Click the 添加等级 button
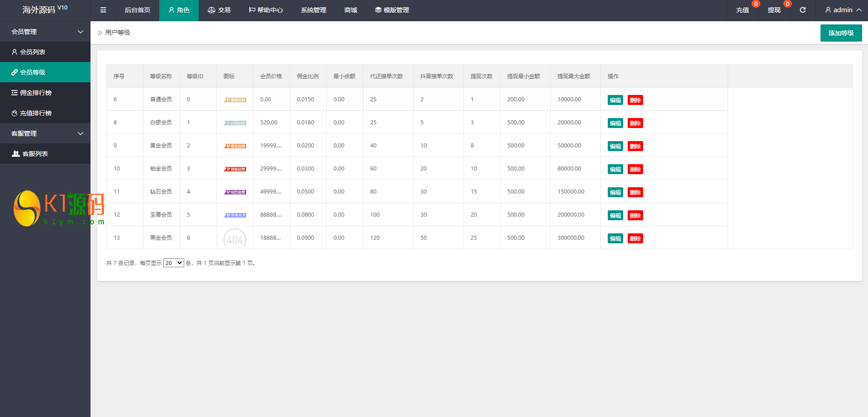 (841, 33)
